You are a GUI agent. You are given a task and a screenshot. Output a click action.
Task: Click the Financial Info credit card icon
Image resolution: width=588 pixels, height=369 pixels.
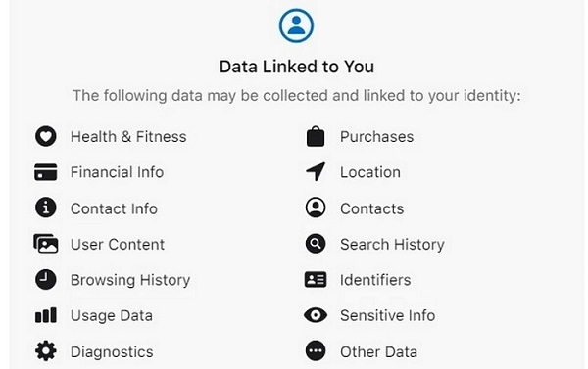click(46, 172)
